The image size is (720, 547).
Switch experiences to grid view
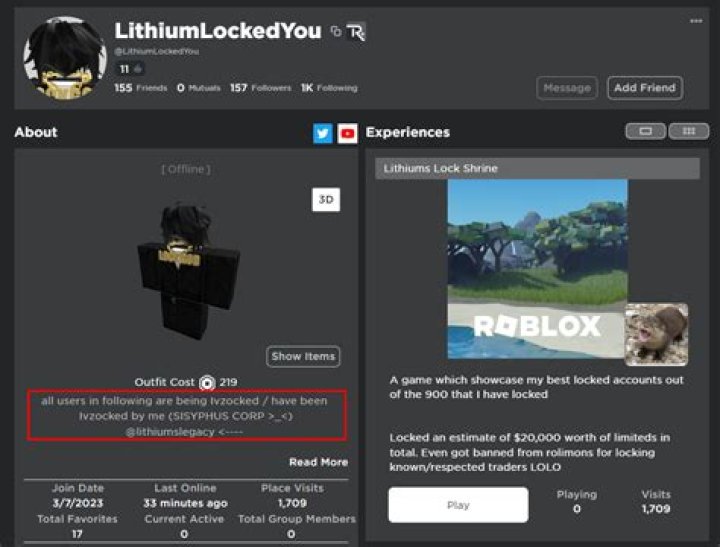pos(688,131)
